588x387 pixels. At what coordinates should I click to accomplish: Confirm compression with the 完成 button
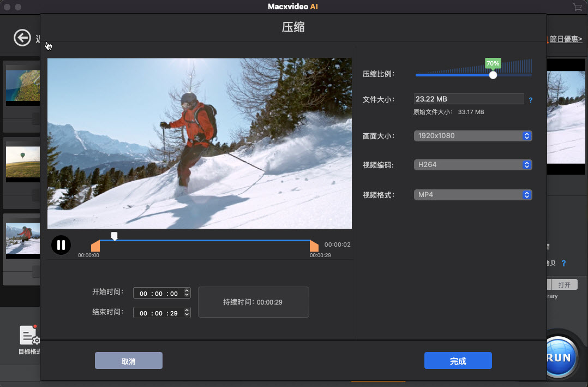(x=458, y=360)
